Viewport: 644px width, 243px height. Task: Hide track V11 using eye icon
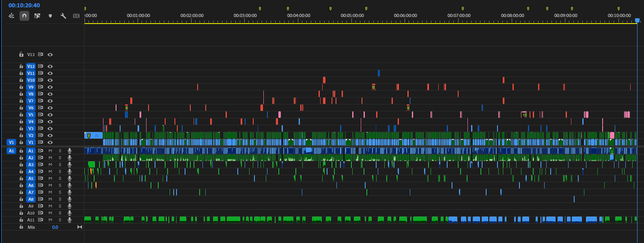(50, 73)
